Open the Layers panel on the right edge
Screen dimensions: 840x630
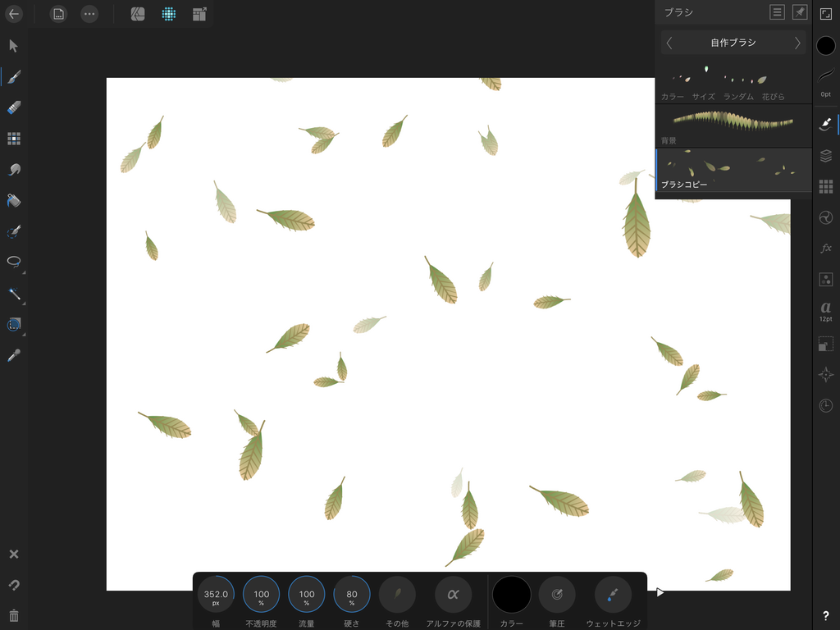[x=826, y=155]
